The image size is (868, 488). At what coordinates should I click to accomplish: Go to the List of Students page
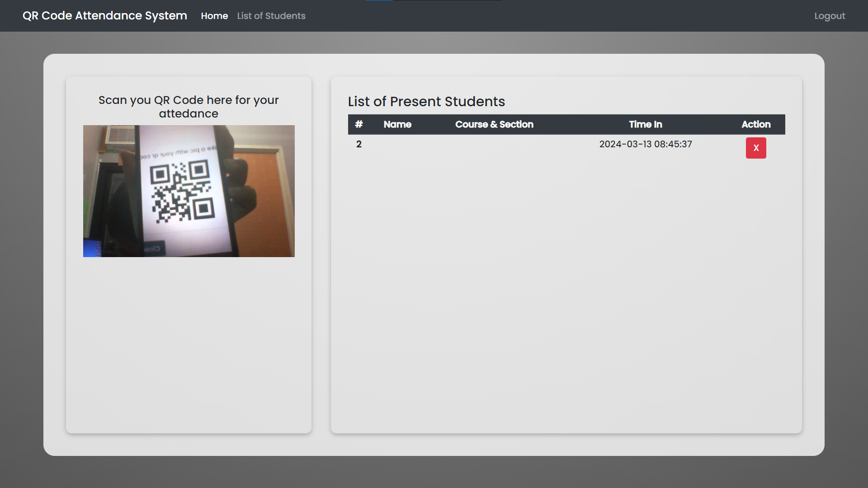point(271,16)
